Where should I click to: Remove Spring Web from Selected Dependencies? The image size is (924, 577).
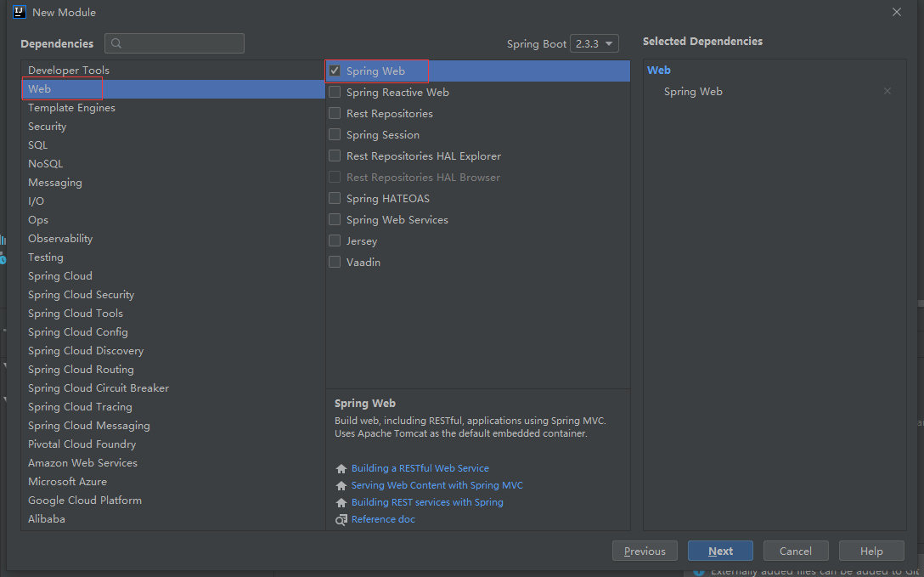(x=887, y=92)
